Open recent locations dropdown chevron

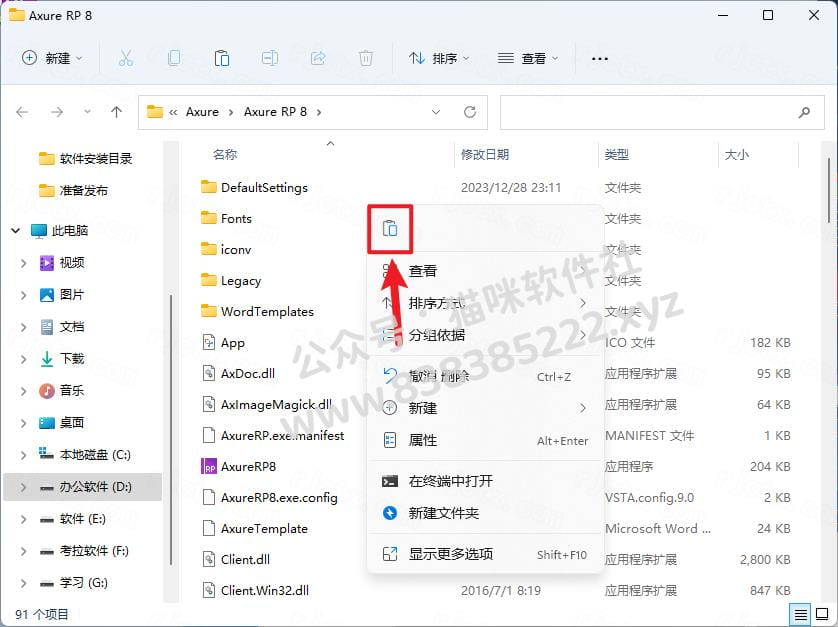pyautogui.click(x=87, y=112)
